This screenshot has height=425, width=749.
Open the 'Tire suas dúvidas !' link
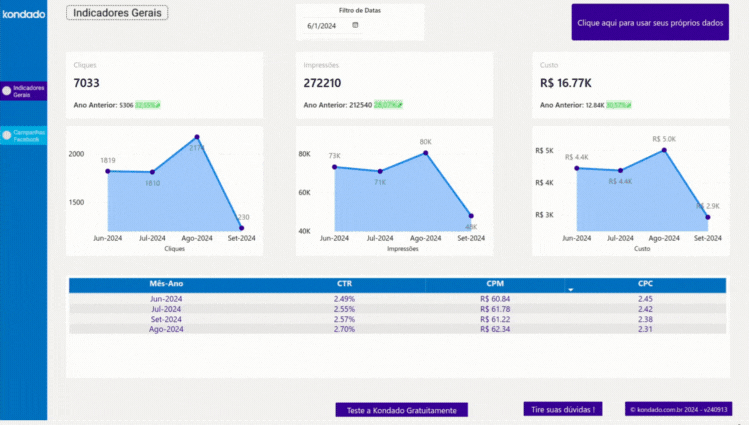[562, 409]
